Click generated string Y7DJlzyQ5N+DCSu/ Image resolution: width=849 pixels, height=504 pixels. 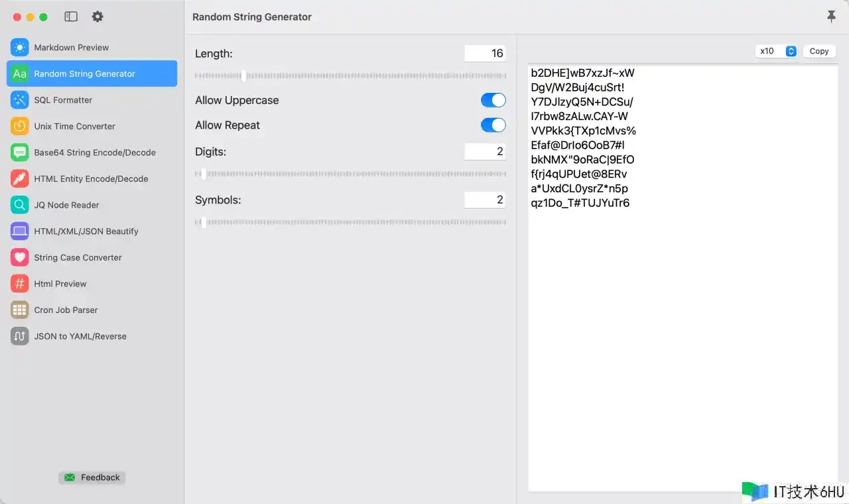click(x=582, y=101)
